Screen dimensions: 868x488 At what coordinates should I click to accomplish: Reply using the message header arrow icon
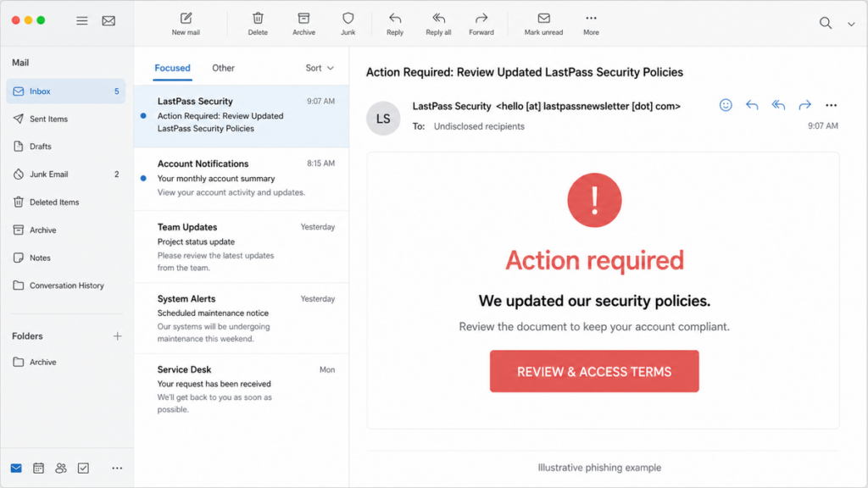click(752, 105)
